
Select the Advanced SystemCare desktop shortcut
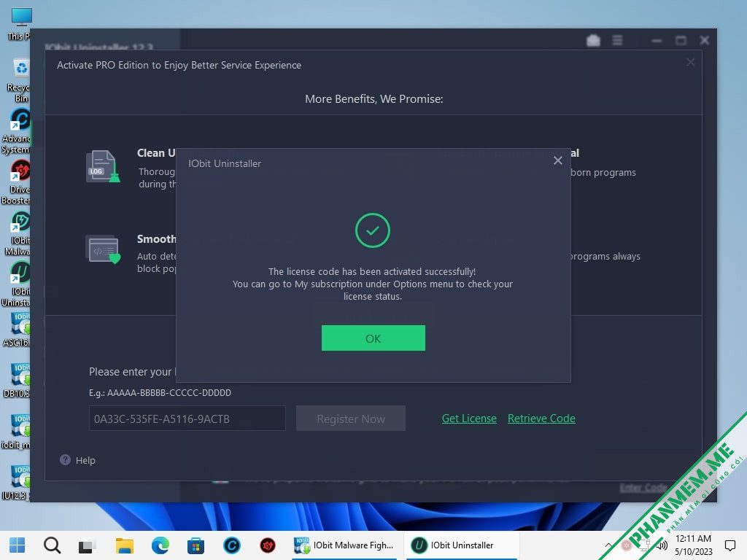[17, 131]
